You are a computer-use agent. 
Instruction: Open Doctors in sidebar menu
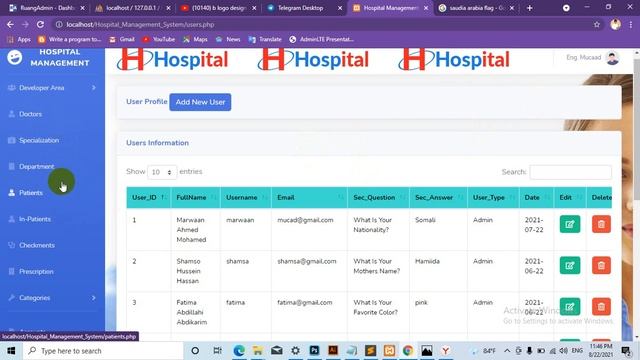click(30, 114)
